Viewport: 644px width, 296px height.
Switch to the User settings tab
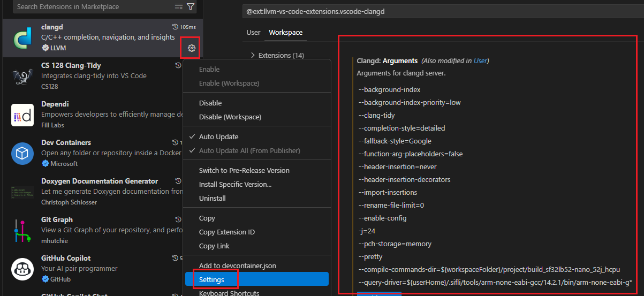coord(253,33)
